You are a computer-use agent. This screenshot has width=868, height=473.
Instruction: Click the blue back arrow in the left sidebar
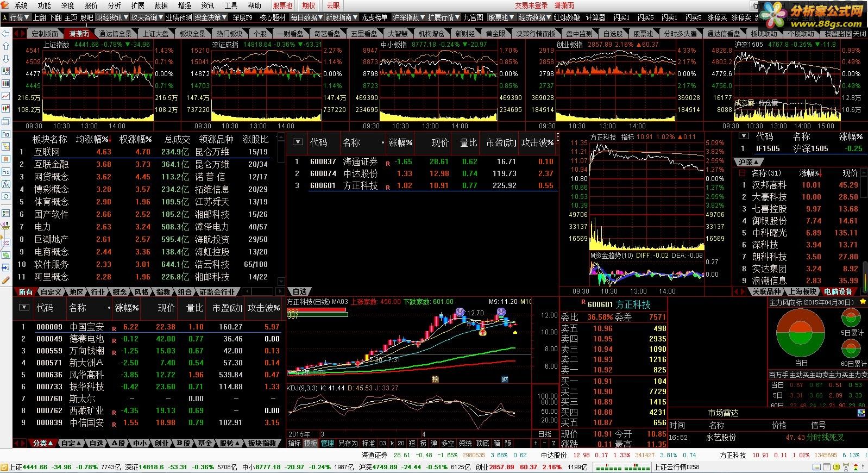pyautogui.click(x=6, y=34)
